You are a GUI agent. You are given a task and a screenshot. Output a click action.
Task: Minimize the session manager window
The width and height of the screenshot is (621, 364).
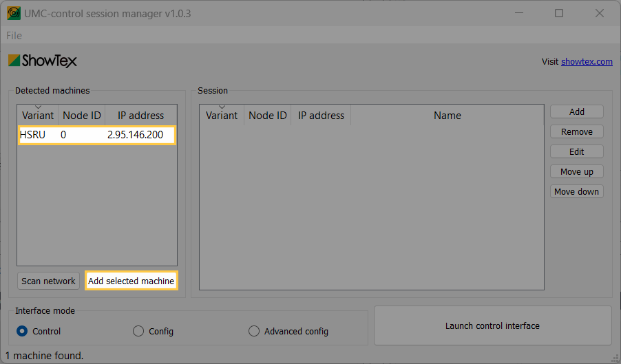pos(519,14)
